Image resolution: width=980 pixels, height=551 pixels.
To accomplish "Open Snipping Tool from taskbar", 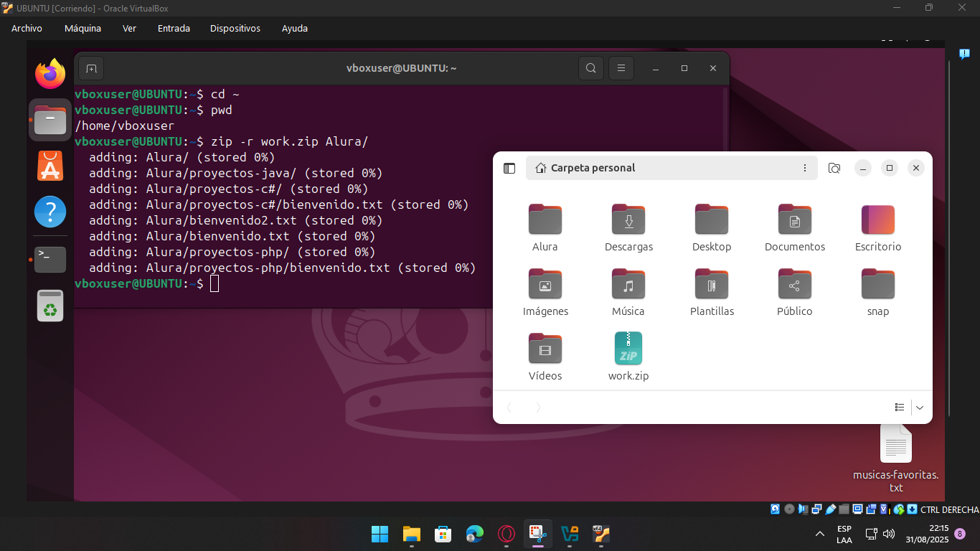I will [538, 534].
